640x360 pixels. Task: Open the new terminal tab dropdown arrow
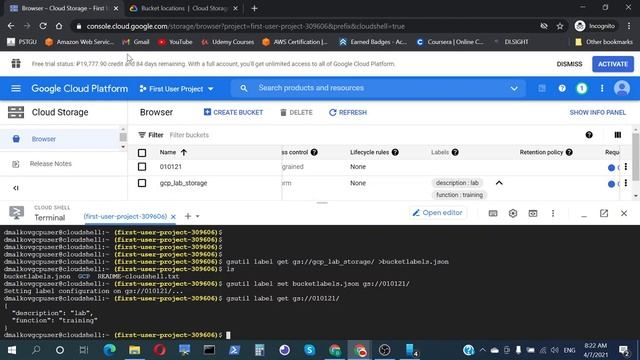tap(198, 216)
